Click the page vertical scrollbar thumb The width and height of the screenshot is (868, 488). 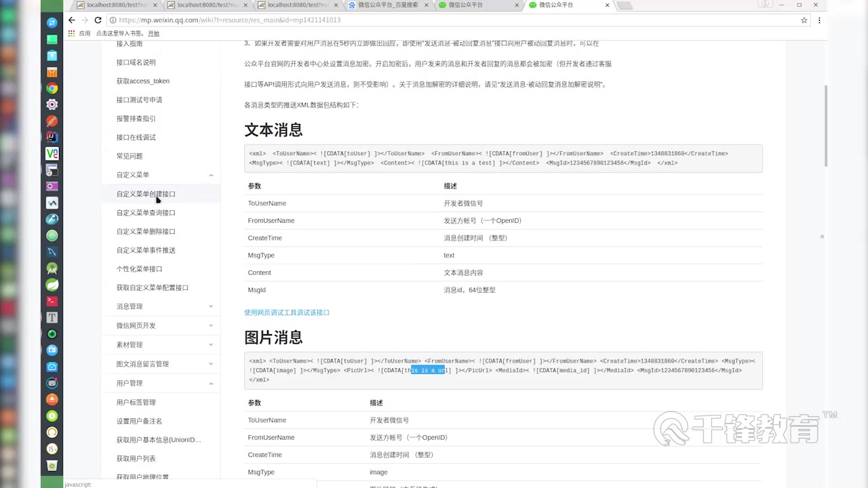825,125
